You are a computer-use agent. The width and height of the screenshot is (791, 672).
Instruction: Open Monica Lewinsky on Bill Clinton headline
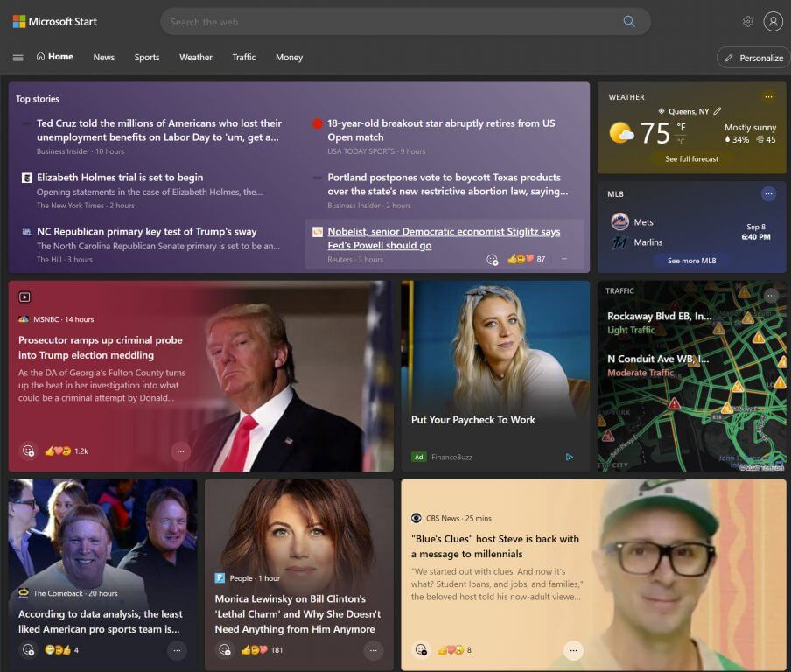(x=297, y=614)
